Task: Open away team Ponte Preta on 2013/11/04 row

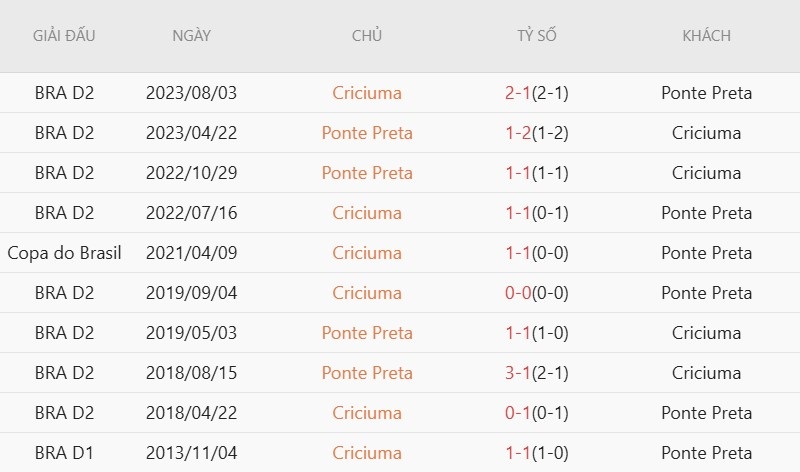Action: point(707,453)
